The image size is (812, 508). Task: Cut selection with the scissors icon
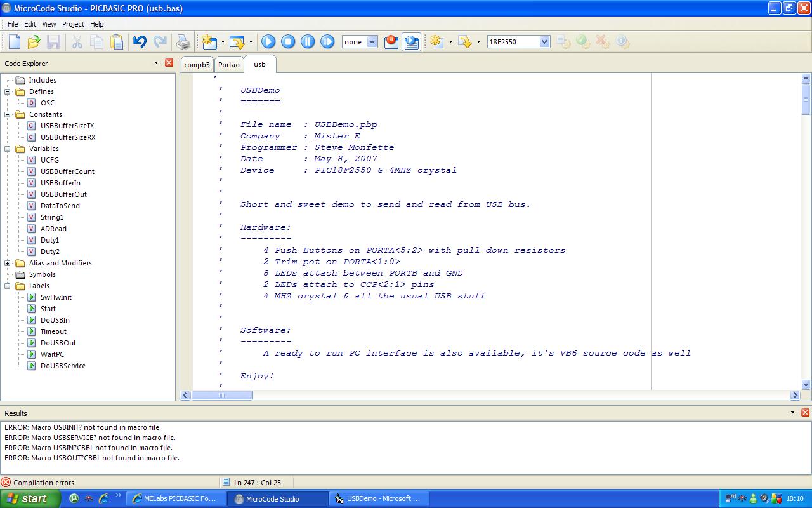tap(77, 42)
